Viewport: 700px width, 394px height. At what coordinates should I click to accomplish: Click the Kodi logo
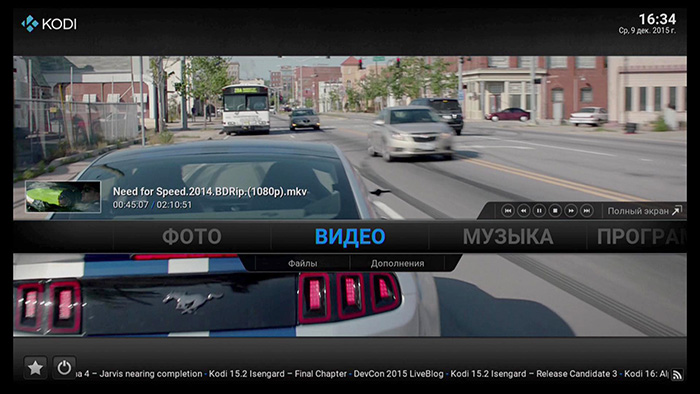(49, 24)
